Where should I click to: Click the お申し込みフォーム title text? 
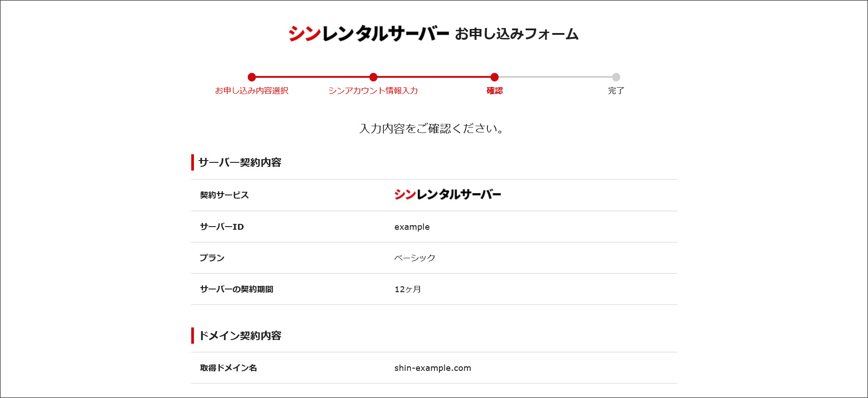click(516, 34)
